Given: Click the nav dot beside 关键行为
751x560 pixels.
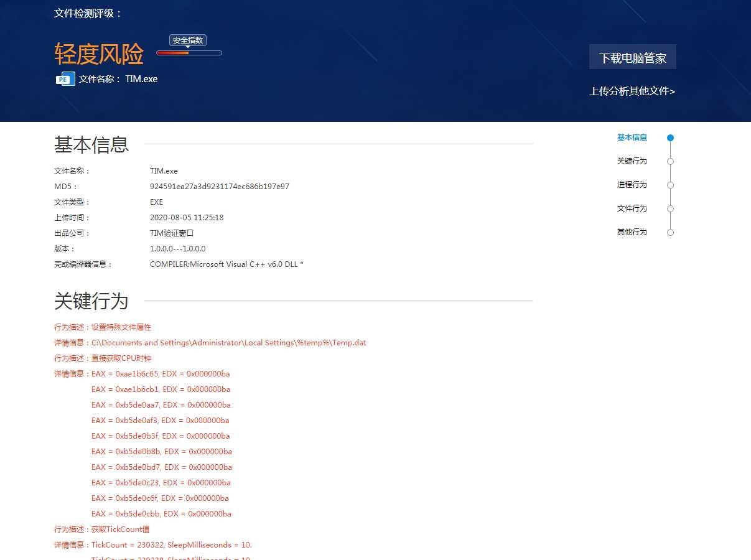Looking at the screenshot, I should (670, 162).
